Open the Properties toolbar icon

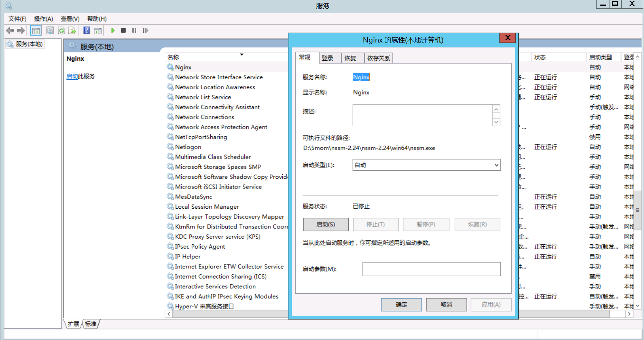50,30
